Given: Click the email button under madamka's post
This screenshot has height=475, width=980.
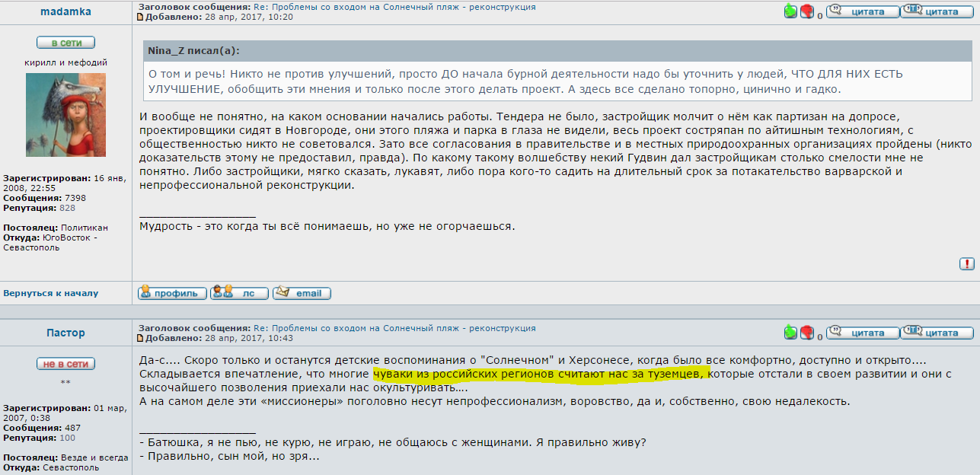Looking at the screenshot, I should pyautogui.click(x=302, y=292).
